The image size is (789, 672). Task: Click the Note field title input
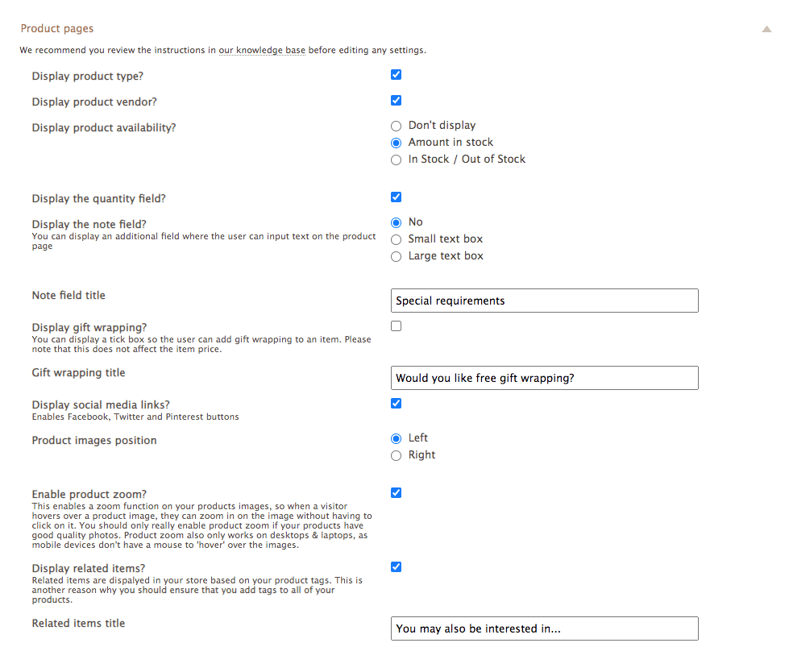545,301
